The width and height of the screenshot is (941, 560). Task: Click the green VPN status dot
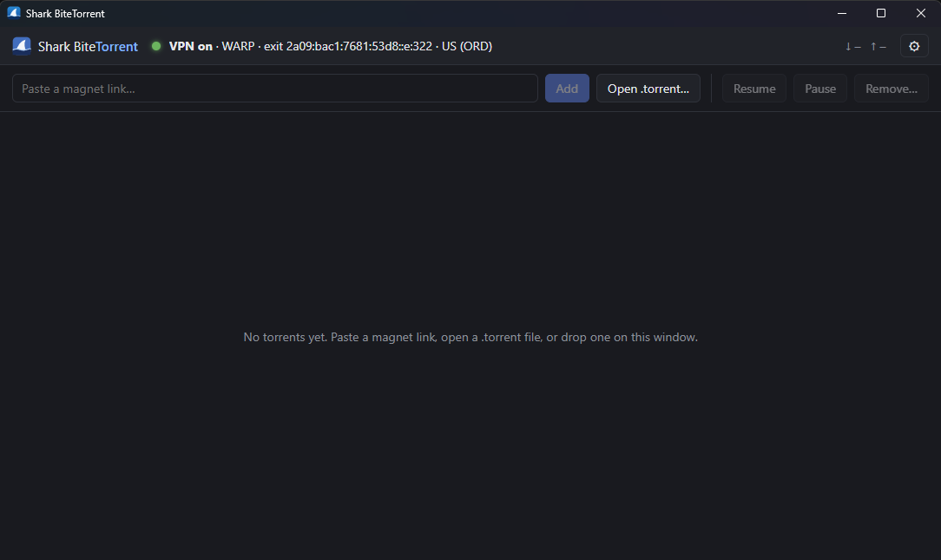[156, 46]
